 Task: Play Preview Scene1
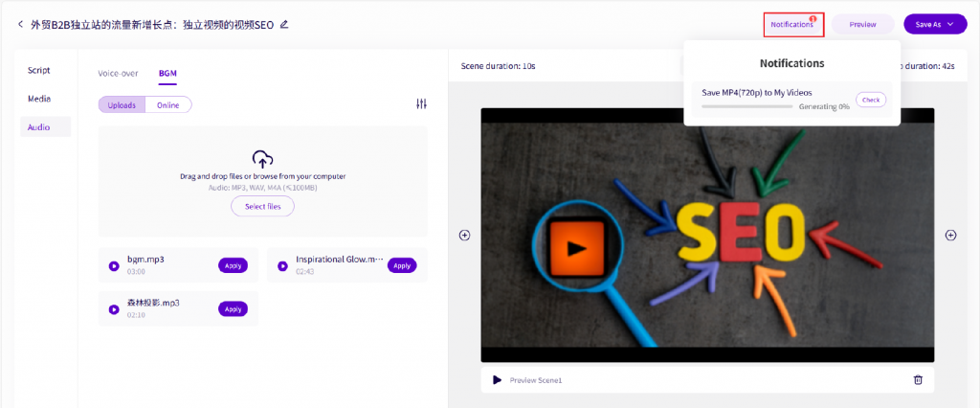click(497, 380)
